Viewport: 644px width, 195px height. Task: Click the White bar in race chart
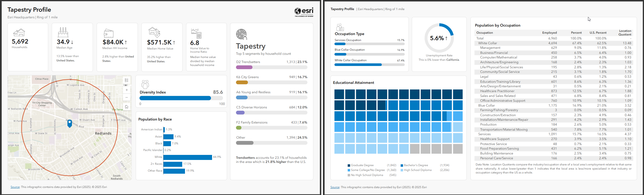(188, 157)
